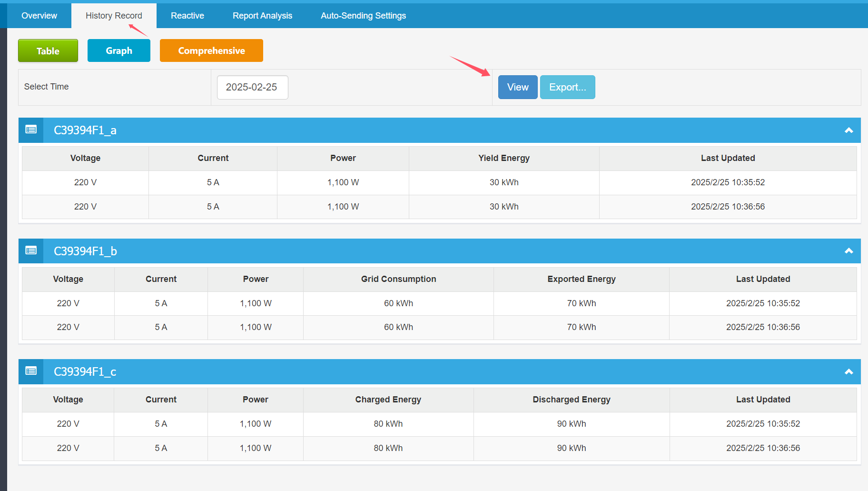Click Current header in C39394F1_b table
Viewport: 868px width, 491px height.
161,279
